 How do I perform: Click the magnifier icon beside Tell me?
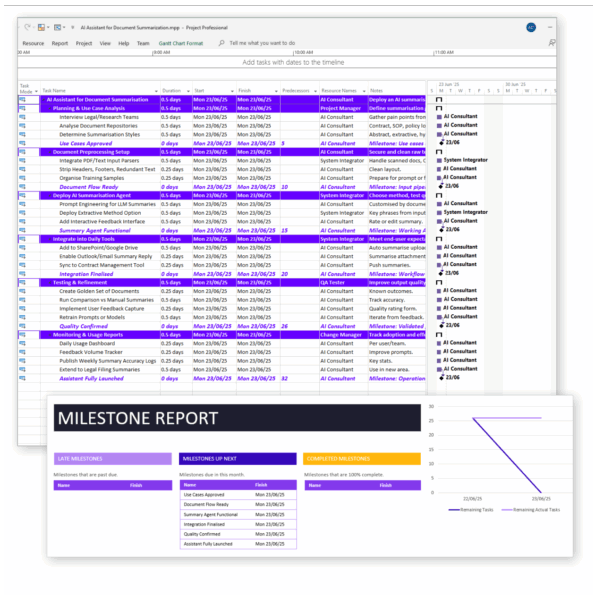[x=221, y=43]
